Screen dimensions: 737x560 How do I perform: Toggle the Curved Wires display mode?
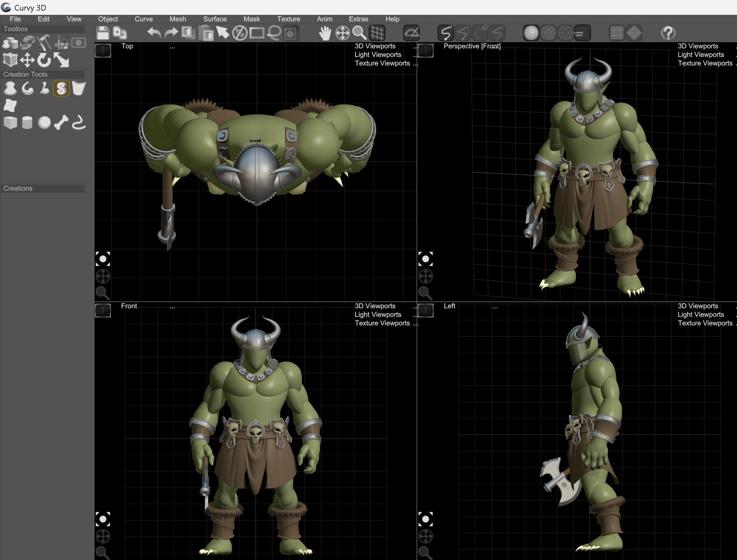click(x=583, y=33)
